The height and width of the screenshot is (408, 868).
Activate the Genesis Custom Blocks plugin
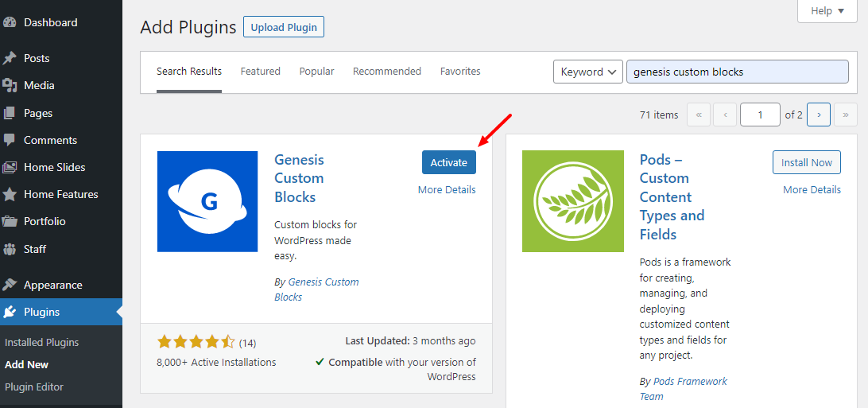[448, 162]
